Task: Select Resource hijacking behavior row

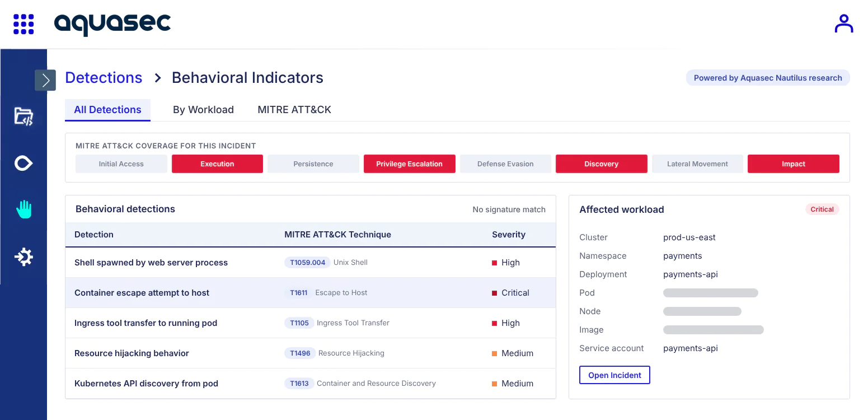Action: click(311, 353)
